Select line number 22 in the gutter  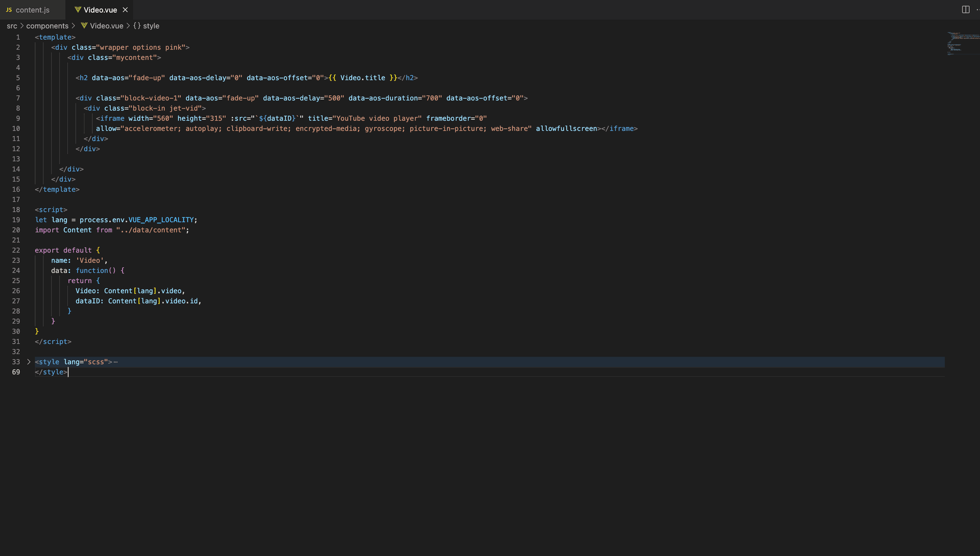(16, 250)
